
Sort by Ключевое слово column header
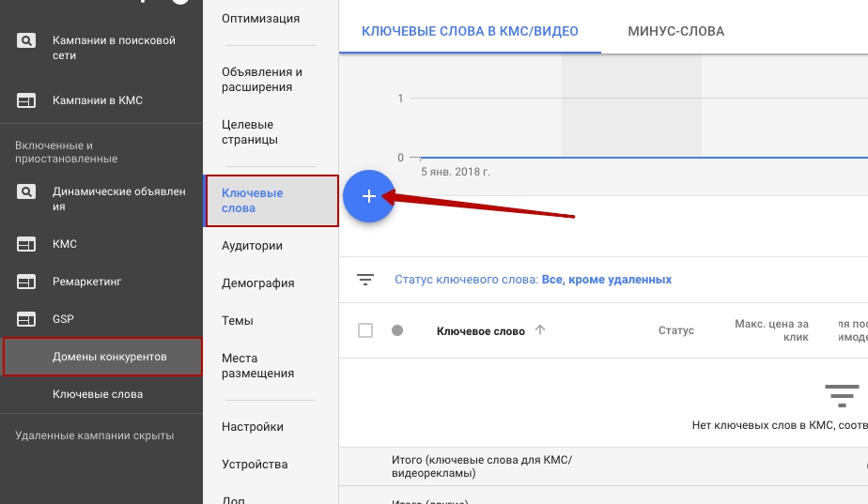[x=481, y=330]
